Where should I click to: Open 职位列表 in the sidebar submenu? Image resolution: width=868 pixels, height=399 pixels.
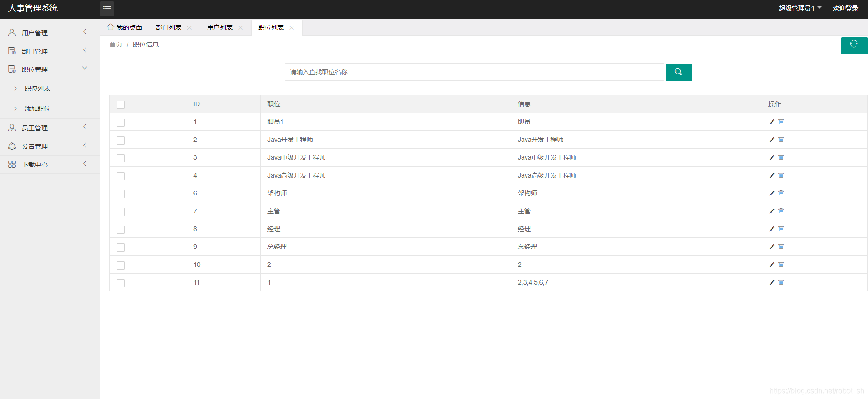(37, 88)
